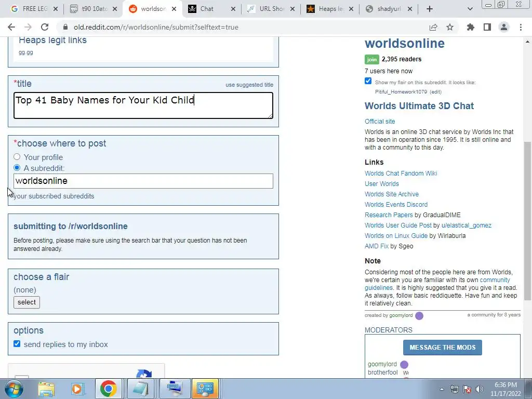The width and height of the screenshot is (532, 399).
Task: Select Your profile radio option
Action: (x=17, y=157)
